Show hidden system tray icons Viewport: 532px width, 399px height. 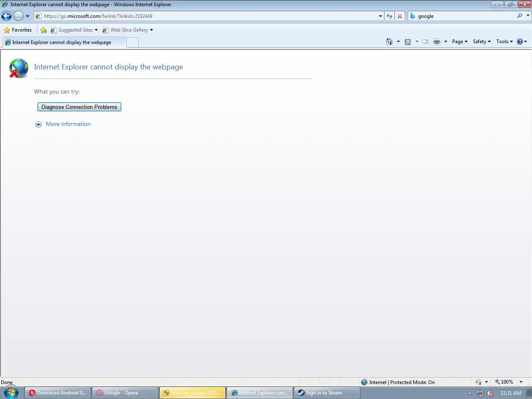470,393
